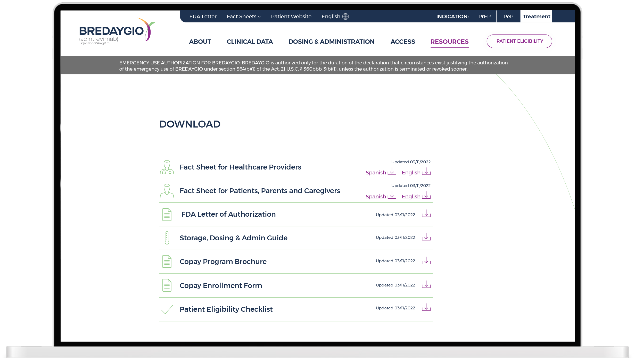
Task: Download the FDA Letter of Authorization
Action: point(426,214)
